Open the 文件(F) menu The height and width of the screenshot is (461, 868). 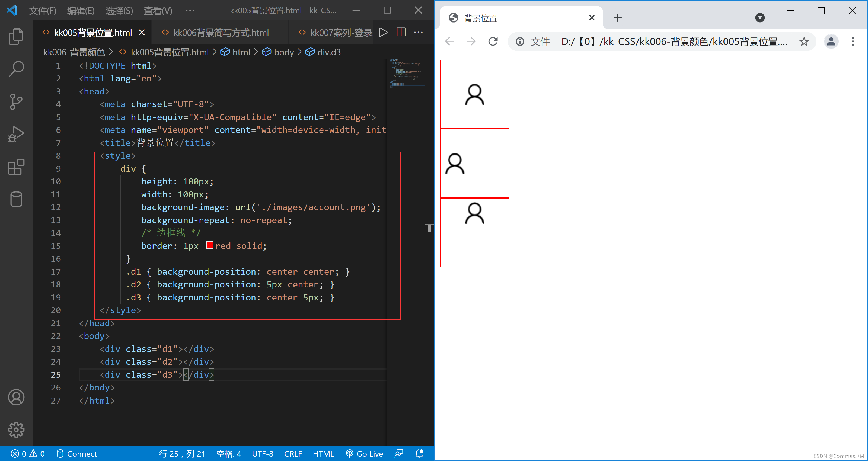pyautogui.click(x=43, y=11)
